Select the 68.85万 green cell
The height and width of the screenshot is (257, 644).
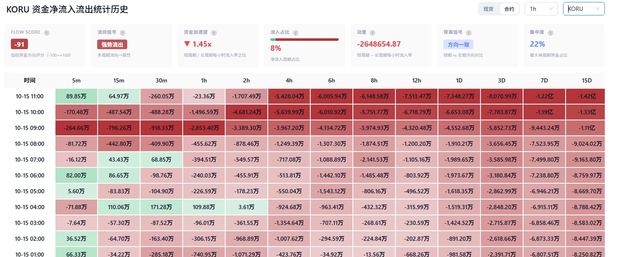(x=161, y=160)
